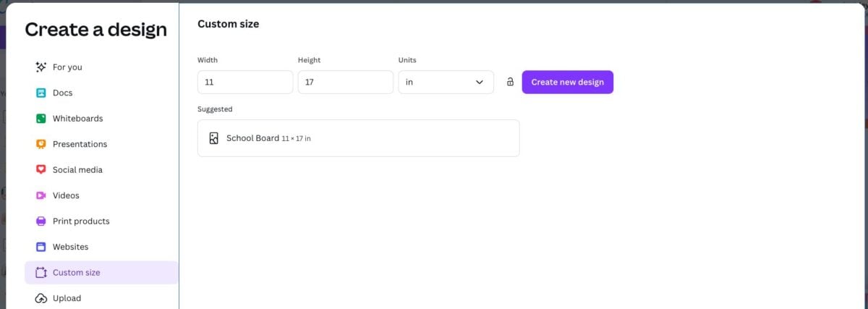Open the Videos camera icon
Viewport: 868px width, 309px height.
pyautogui.click(x=41, y=195)
